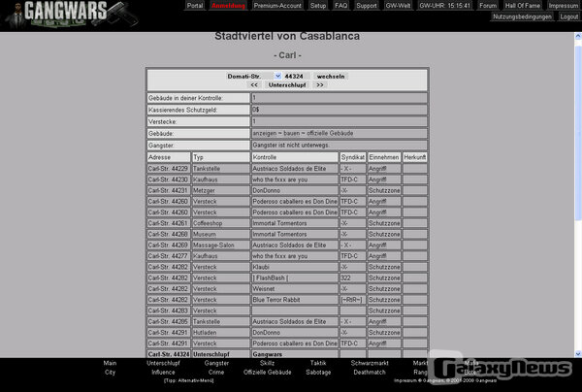Viewport: 582px width, 392px height.
Task: Click Carl-Str. 44231 address
Action: click(168, 190)
